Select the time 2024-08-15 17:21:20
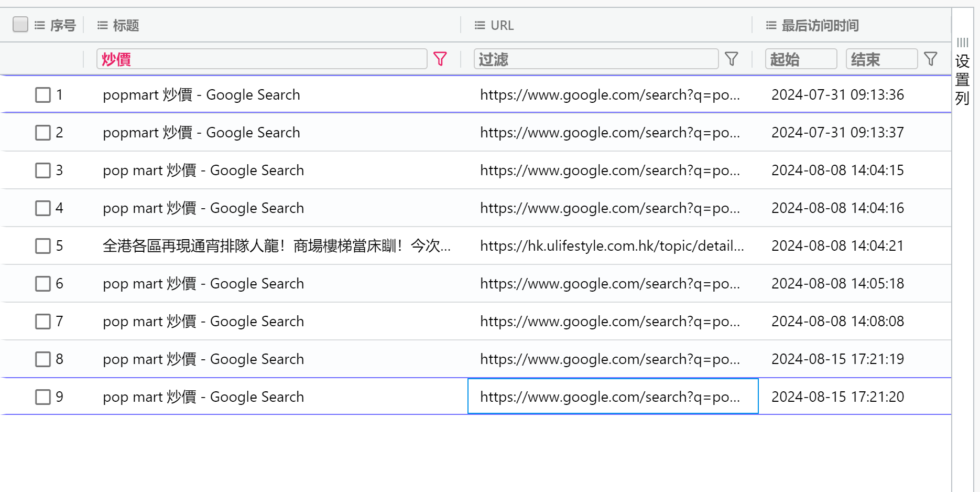This screenshot has height=492, width=980. click(x=837, y=397)
